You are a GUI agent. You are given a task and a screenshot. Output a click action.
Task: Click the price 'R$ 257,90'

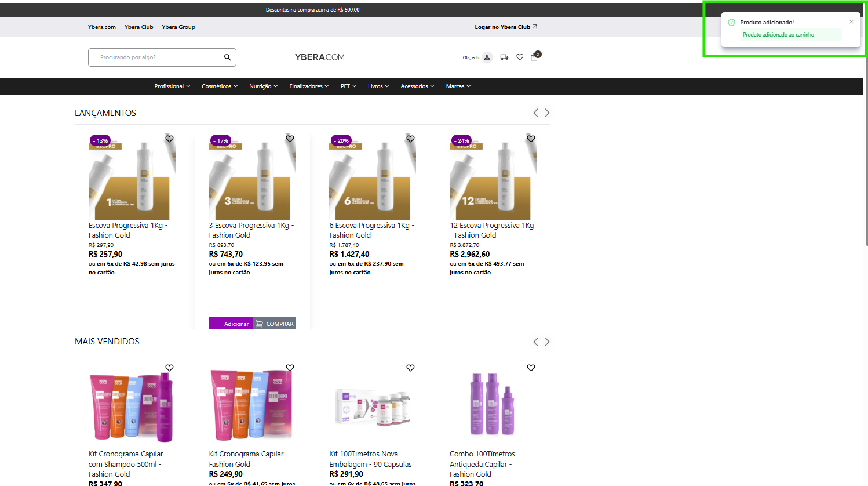(105, 254)
